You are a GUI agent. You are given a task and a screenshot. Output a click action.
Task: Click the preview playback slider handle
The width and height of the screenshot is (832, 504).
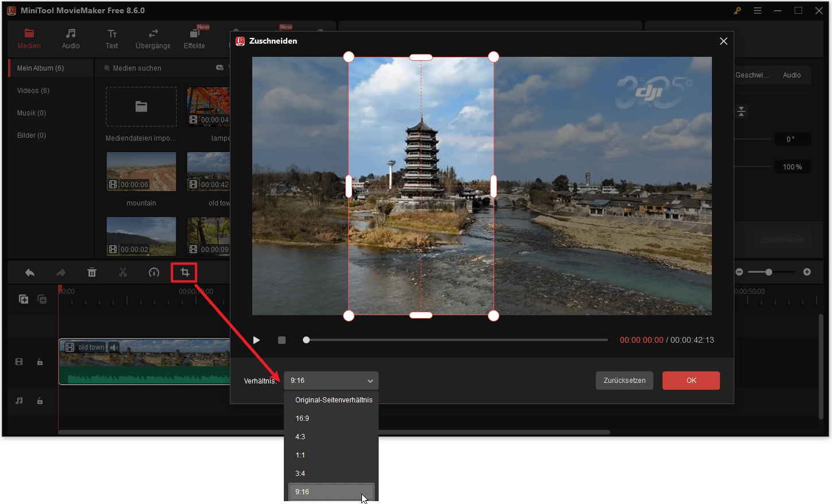point(306,340)
